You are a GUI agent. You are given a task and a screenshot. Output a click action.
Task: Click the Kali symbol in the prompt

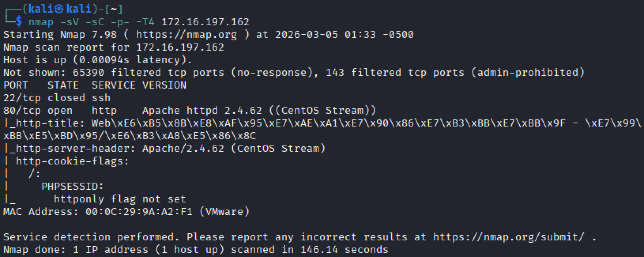click(59, 9)
